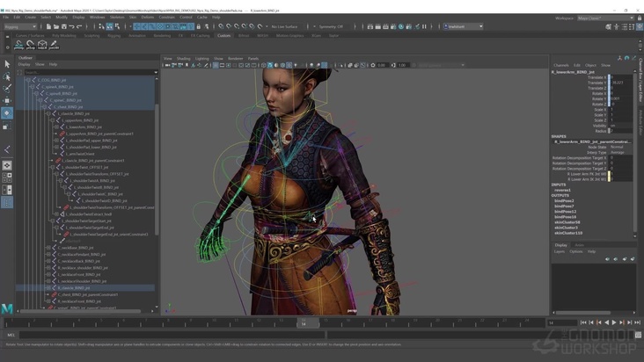Open the Channels menu in Channel Box

560,65
